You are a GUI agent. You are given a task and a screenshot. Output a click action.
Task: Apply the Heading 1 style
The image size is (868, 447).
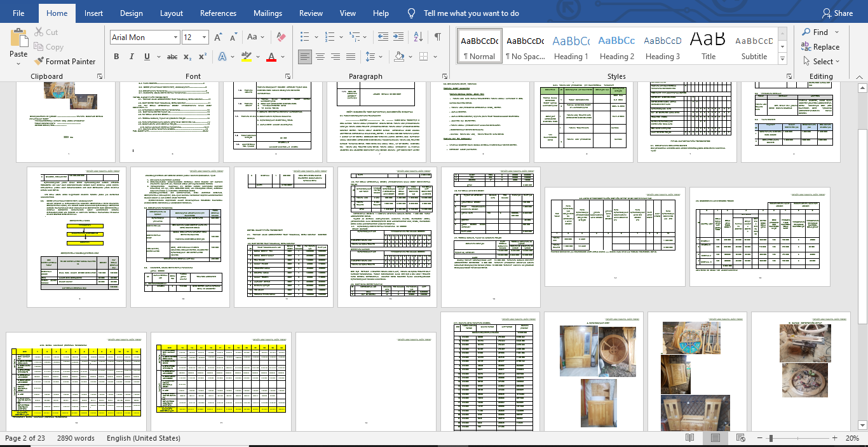pyautogui.click(x=571, y=46)
